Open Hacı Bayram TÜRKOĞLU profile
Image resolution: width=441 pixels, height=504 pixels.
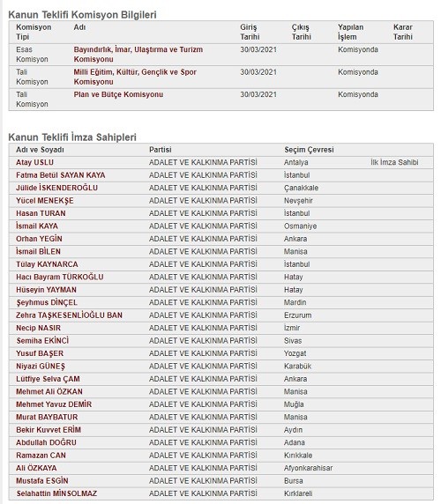click(x=60, y=277)
